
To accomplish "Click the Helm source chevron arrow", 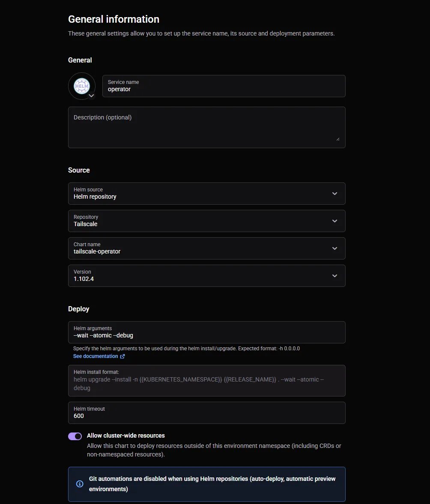I will [x=334, y=194].
